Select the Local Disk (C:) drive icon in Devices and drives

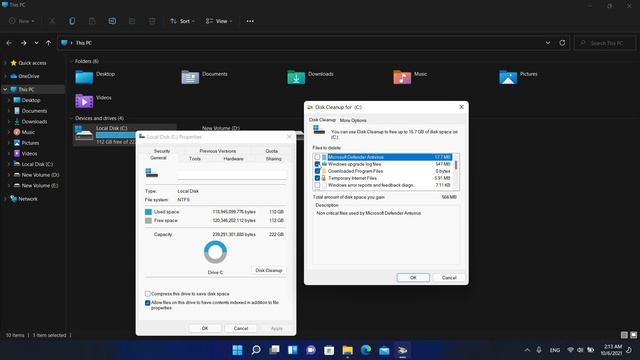click(84, 134)
